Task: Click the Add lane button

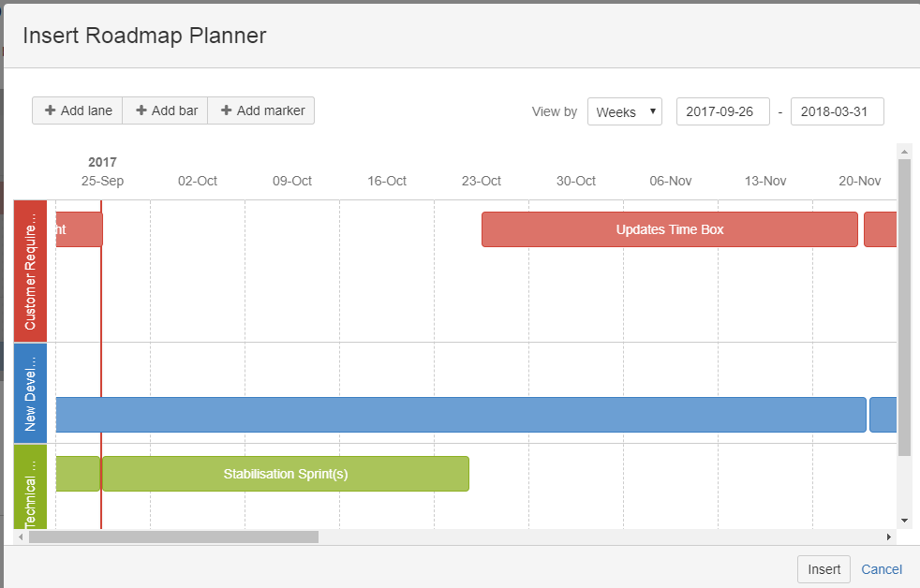Action: coord(78,110)
